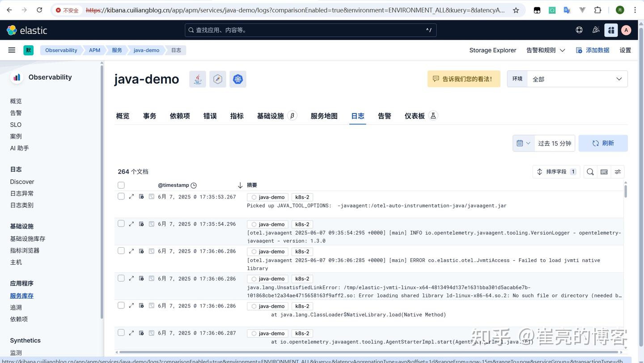Open the display options icon near sort fields

[x=618, y=172]
